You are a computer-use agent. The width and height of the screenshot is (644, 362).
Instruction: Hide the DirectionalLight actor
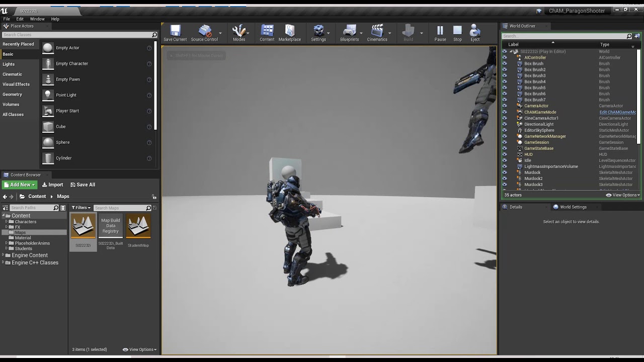pos(505,124)
